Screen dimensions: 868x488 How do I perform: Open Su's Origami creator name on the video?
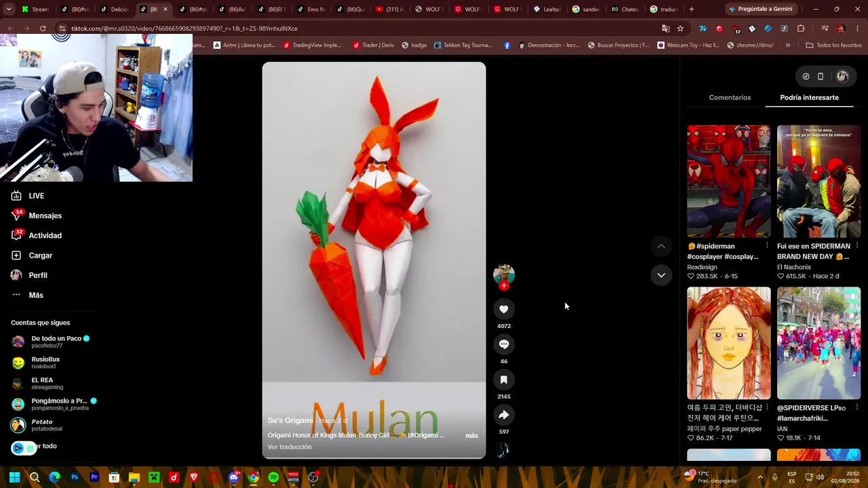click(x=290, y=421)
